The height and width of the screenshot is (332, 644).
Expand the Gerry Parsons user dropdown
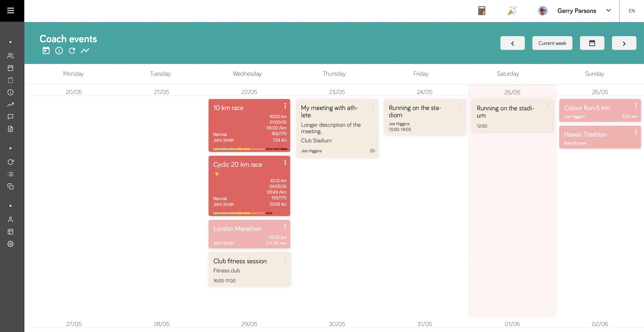pyautogui.click(x=608, y=11)
